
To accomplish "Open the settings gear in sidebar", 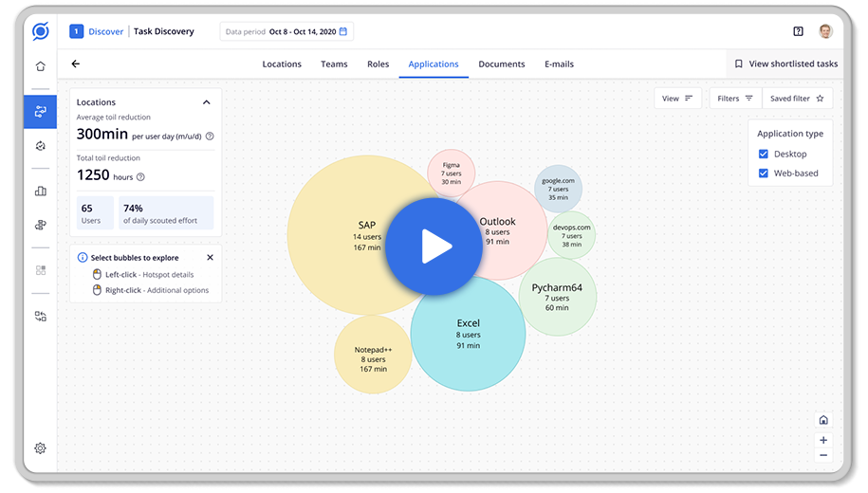I will pos(41,448).
